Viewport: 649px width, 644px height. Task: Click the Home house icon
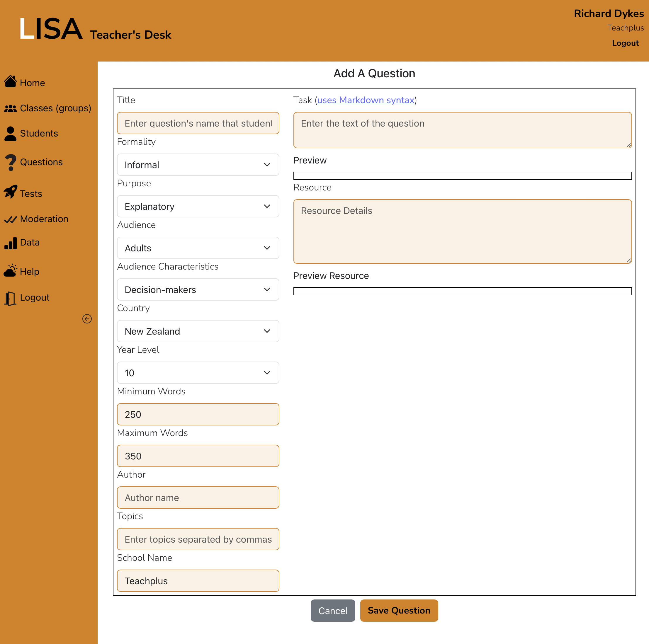click(x=11, y=81)
